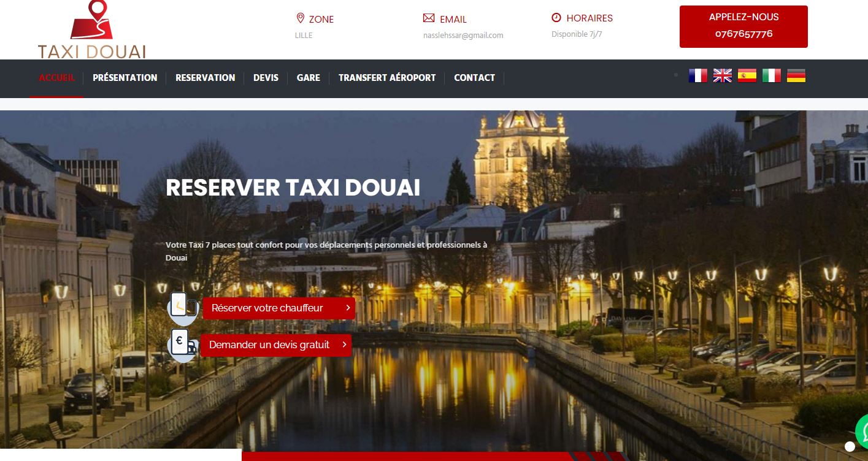Click the envelope icon next to Email

pos(429,18)
